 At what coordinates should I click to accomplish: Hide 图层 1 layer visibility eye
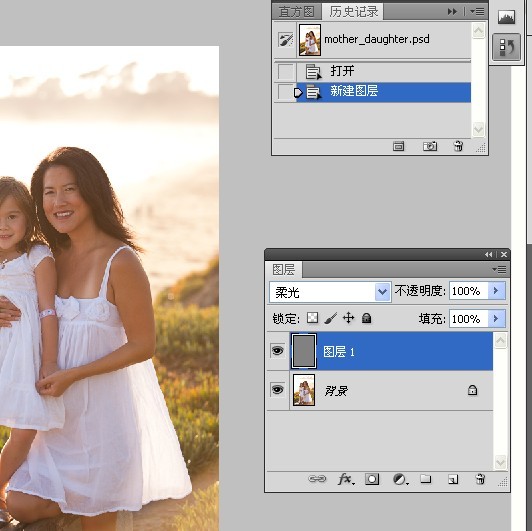(x=278, y=350)
